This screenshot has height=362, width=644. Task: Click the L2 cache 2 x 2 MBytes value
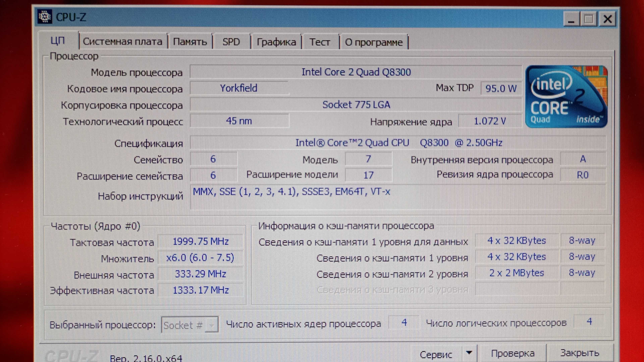point(517,273)
